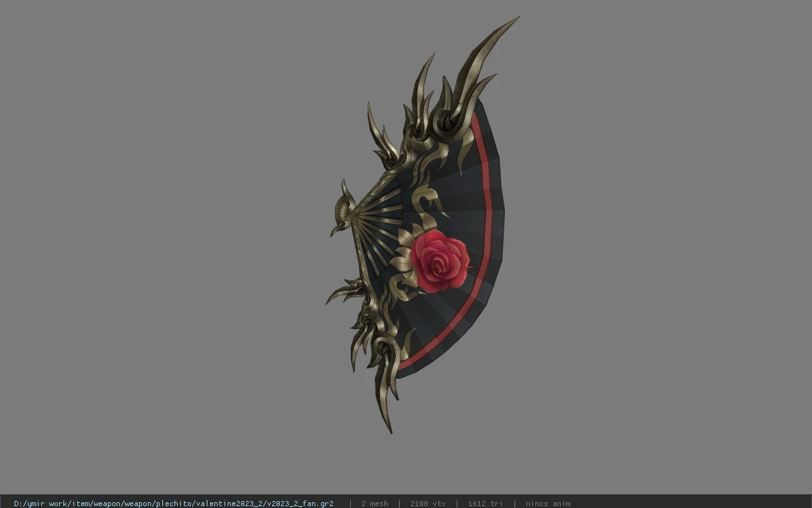Click the '2 mesh' status entry
The width and height of the screenshot is (812, 508).
tap(375, 504)
